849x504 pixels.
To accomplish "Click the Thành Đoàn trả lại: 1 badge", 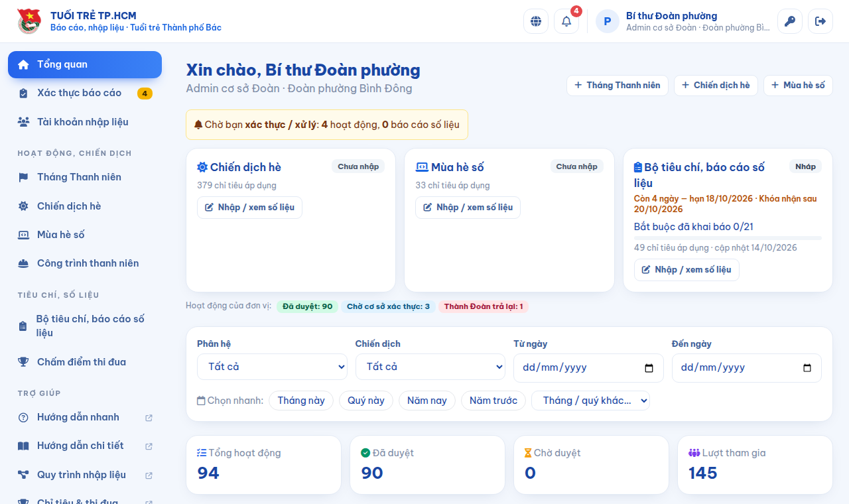I will tap(484, 306).
